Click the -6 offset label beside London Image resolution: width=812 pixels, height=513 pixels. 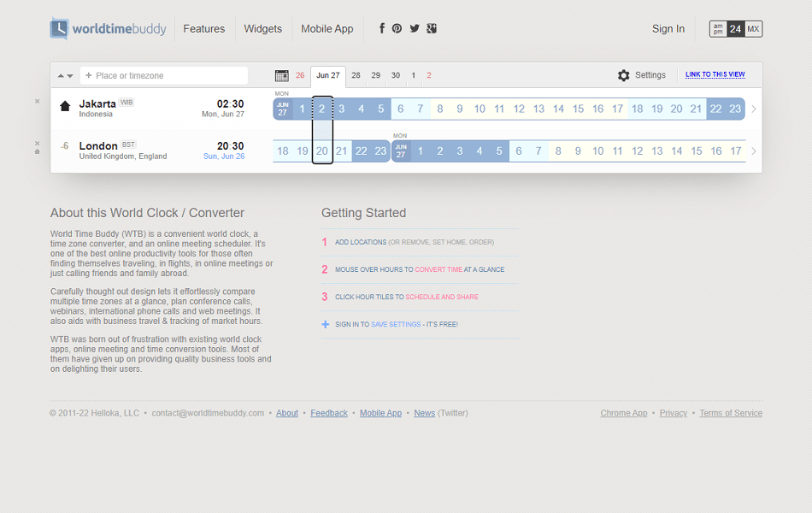[x=64, y=146]
